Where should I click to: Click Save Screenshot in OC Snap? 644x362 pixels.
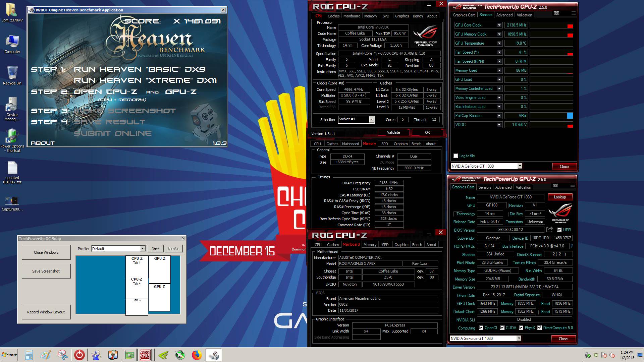coord(46,271)
